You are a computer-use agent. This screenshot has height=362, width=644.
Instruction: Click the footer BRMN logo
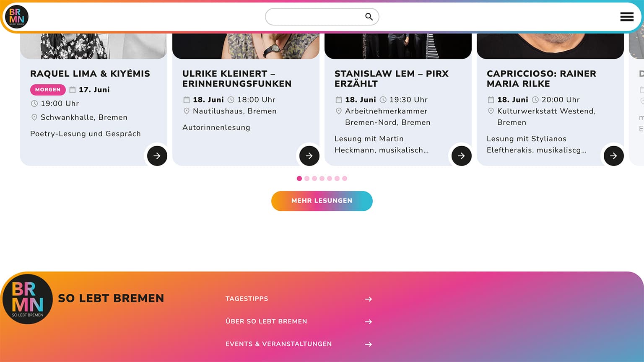click(28, 299)
